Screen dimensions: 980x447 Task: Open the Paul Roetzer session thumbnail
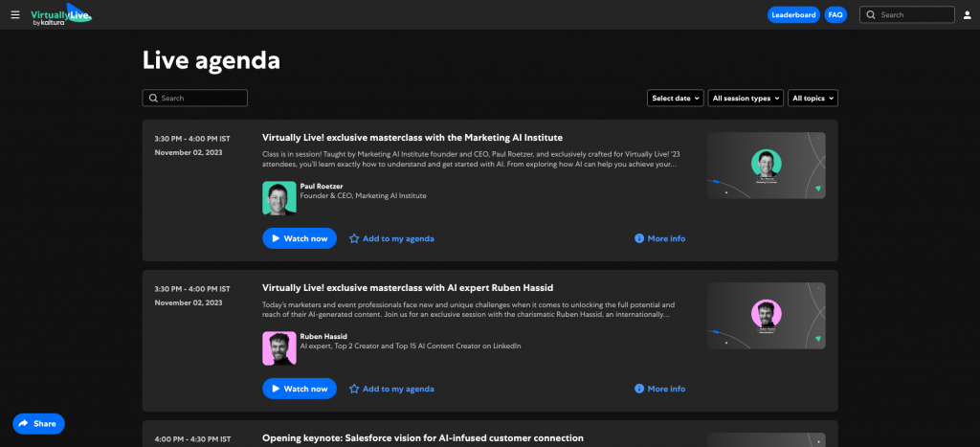tap(766, 166)
